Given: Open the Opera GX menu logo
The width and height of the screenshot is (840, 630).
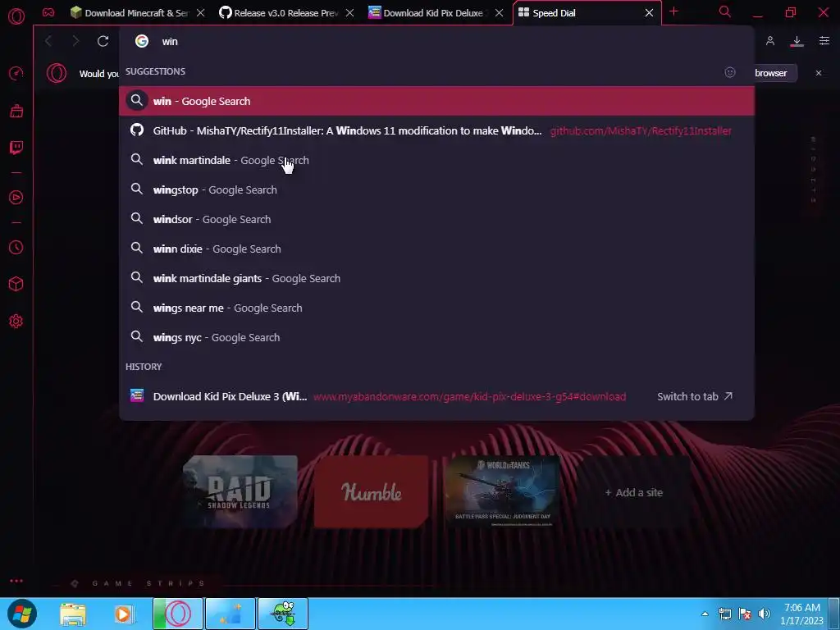Looking at the screenshot, I should tap(16, 16).
